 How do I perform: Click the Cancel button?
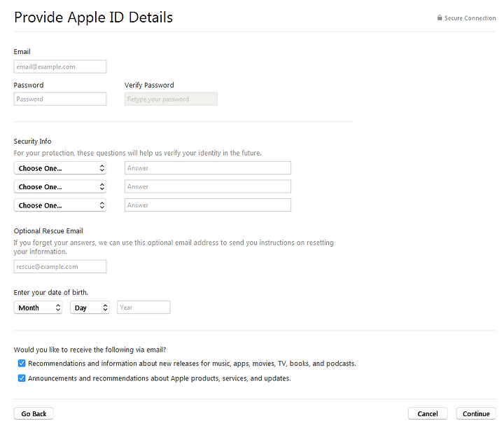[428, 414]
